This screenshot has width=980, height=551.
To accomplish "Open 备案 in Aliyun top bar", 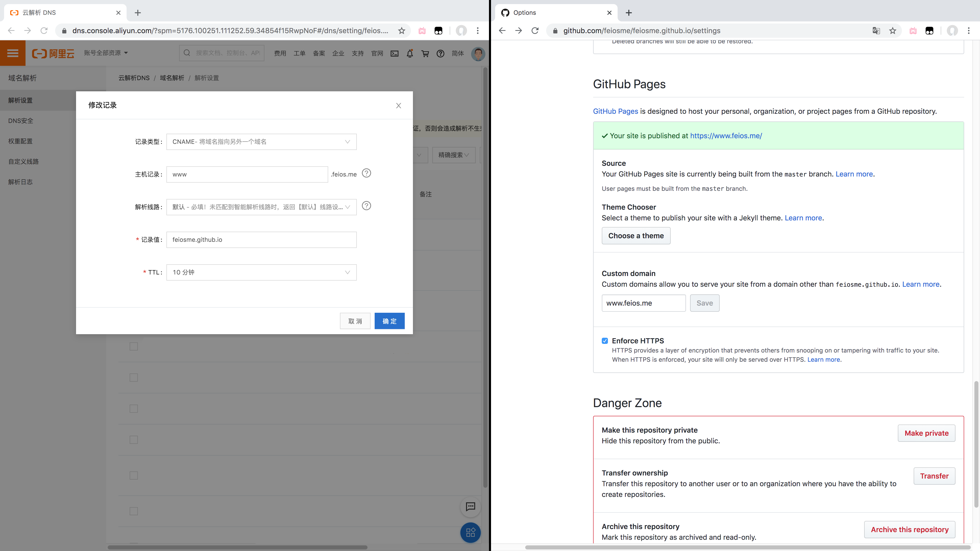I will [319, 54].
